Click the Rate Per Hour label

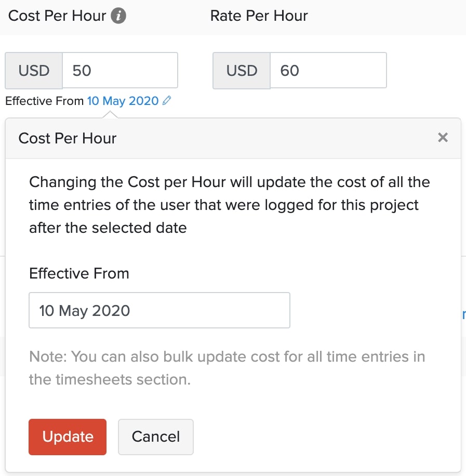(259, 16)
